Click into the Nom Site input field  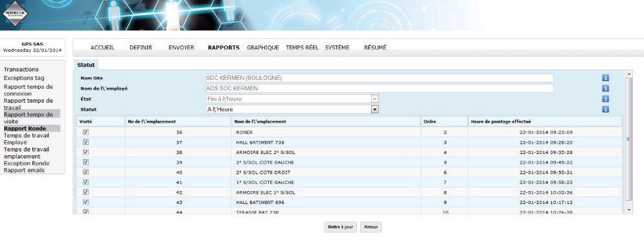379,78
